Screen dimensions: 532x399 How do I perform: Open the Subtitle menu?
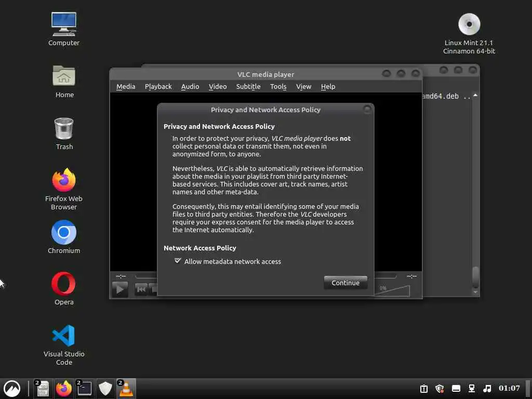tap(248, 87)
